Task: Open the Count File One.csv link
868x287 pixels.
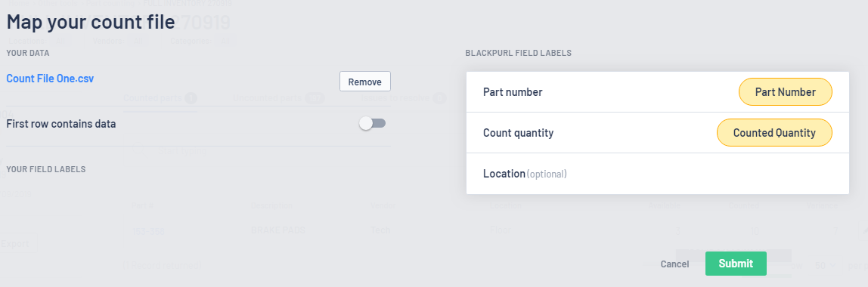Action: coord(50,79)
